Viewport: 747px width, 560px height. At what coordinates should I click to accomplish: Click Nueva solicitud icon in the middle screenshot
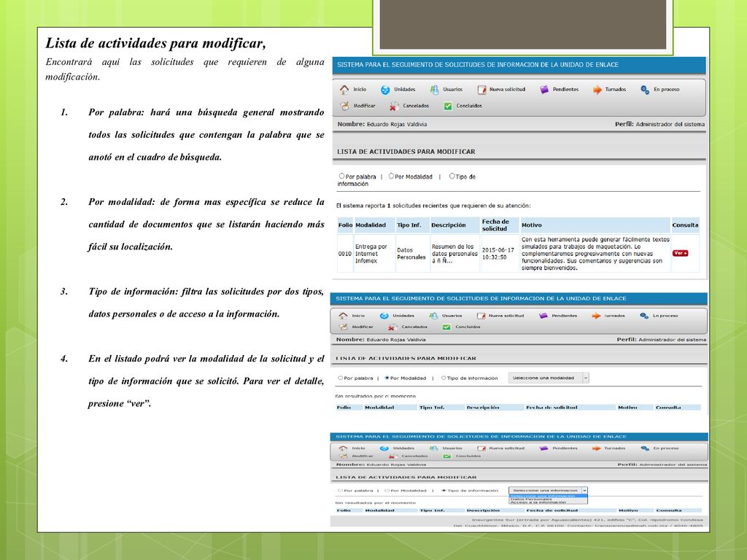click(x=481, y=316)
